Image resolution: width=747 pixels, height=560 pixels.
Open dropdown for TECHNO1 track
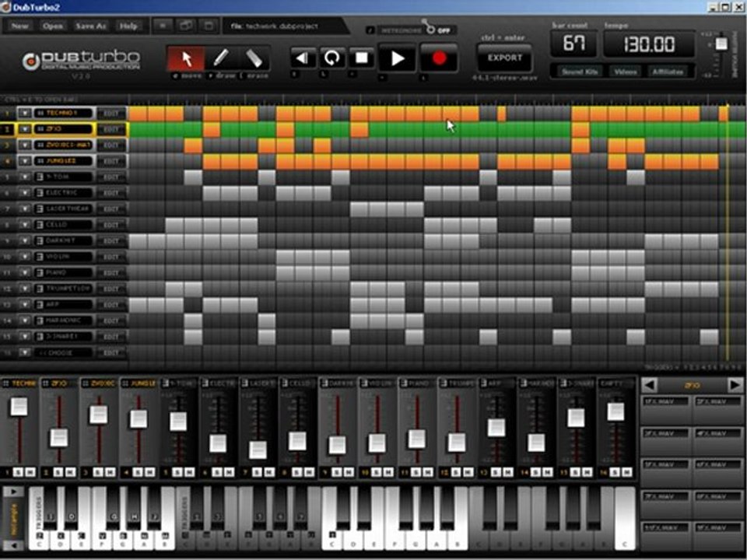(24, 114)
